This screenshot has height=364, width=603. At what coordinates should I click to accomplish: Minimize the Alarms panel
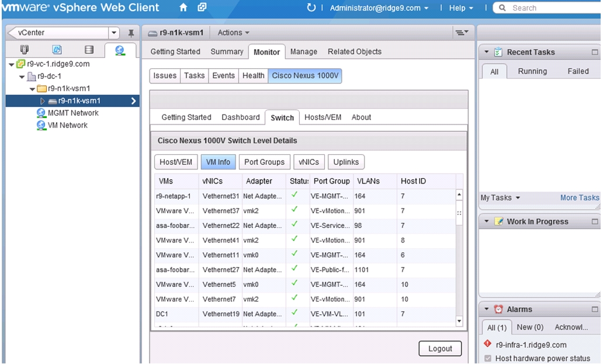coord(595,309)
